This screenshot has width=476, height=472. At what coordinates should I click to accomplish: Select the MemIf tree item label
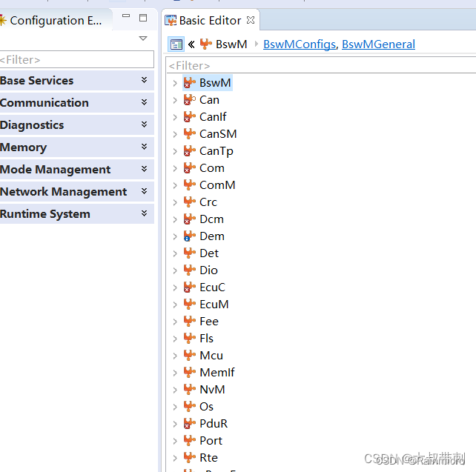[x=217, y=373]
